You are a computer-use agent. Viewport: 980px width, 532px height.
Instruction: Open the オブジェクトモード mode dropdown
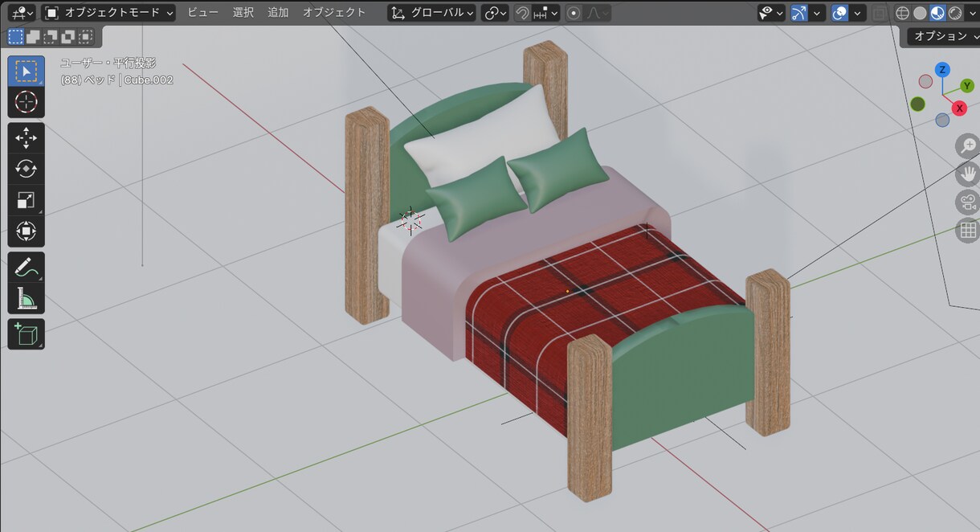tap(108, 13)
